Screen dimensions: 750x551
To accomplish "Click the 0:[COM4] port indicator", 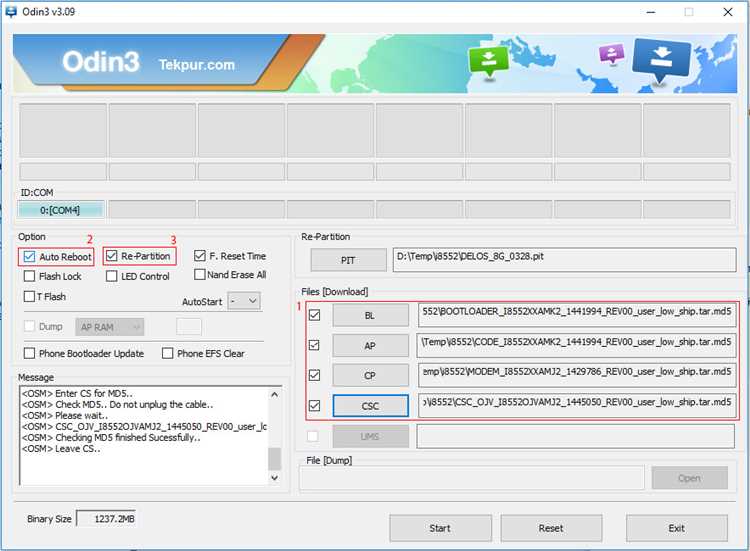I will tap(61, 210).
